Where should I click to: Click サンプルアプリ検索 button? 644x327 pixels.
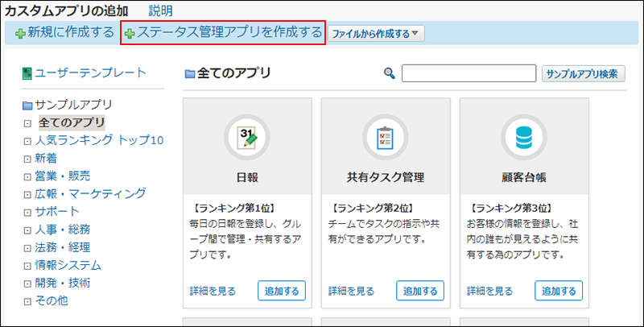coord(583,74)
